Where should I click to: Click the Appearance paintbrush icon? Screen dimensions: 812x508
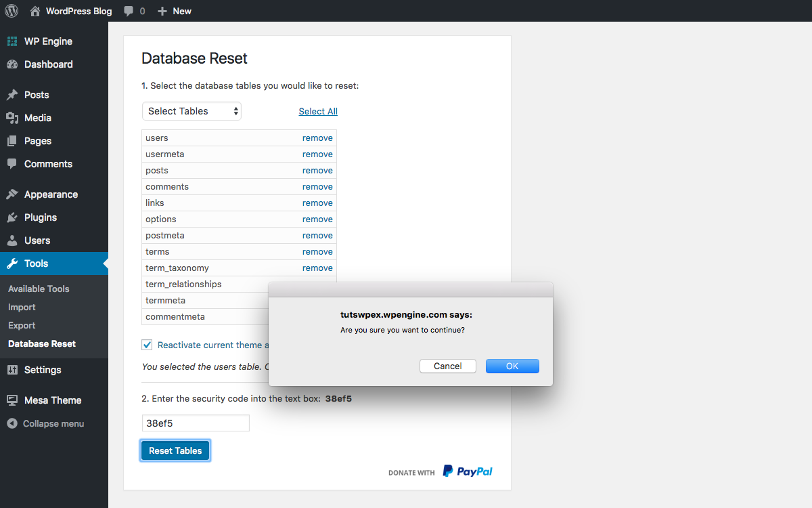(x=12, y=194)
